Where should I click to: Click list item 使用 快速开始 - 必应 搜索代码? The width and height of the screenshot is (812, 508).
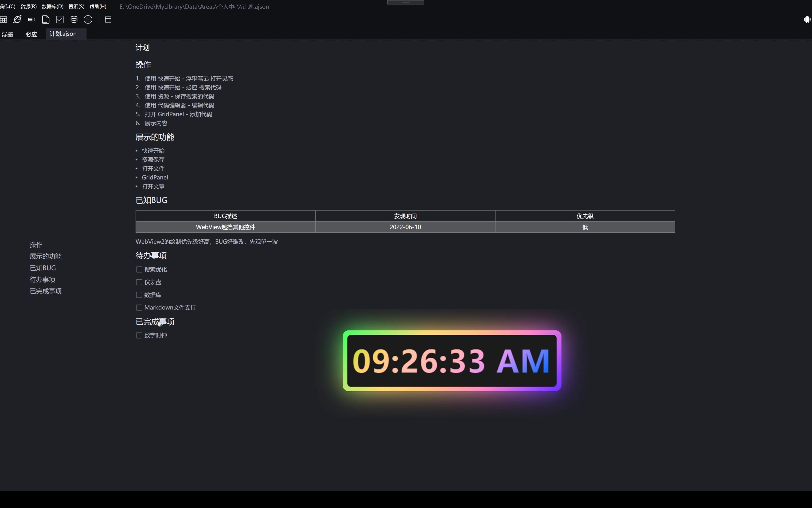[183, 87]
